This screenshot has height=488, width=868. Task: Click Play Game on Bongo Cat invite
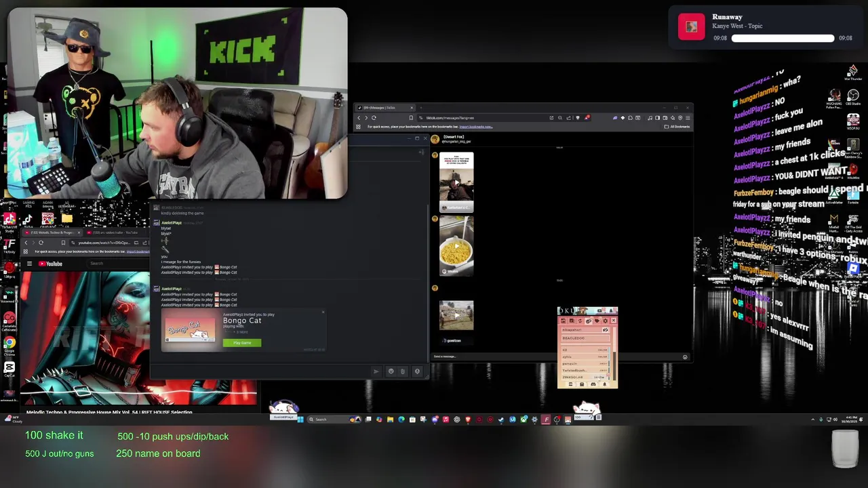click(242, 343)
